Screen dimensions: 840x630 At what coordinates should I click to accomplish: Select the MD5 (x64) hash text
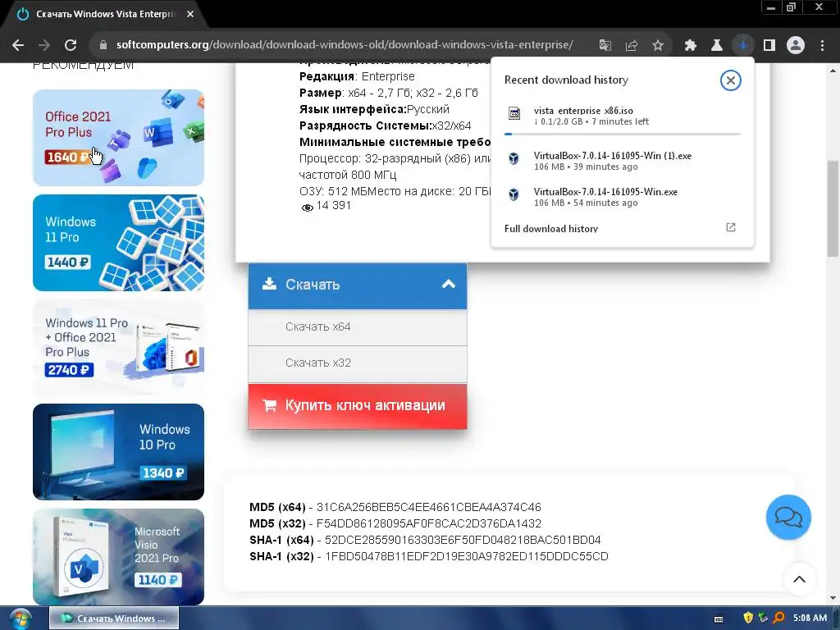pyautogui.click(x=428, y=507)
